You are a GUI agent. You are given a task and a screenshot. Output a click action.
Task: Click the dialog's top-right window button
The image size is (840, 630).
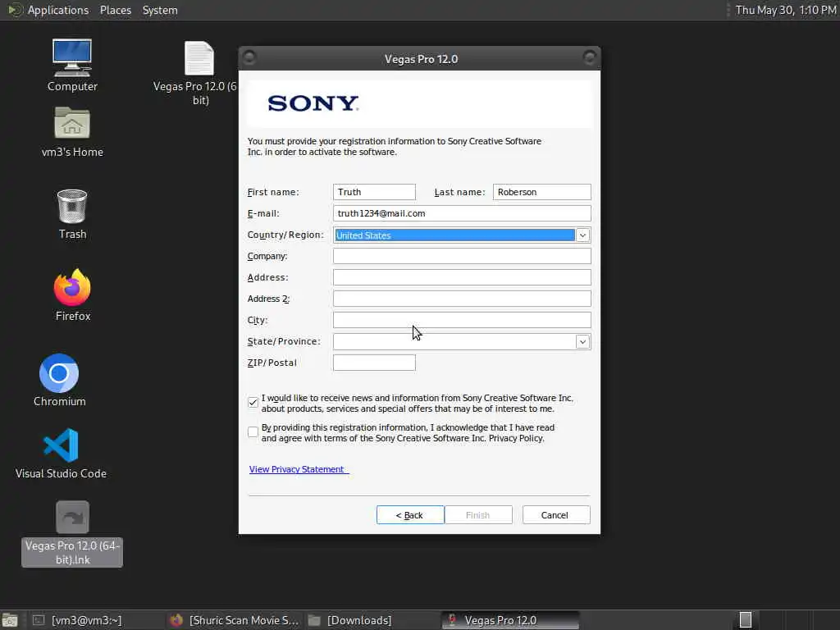tap(589, 58)
